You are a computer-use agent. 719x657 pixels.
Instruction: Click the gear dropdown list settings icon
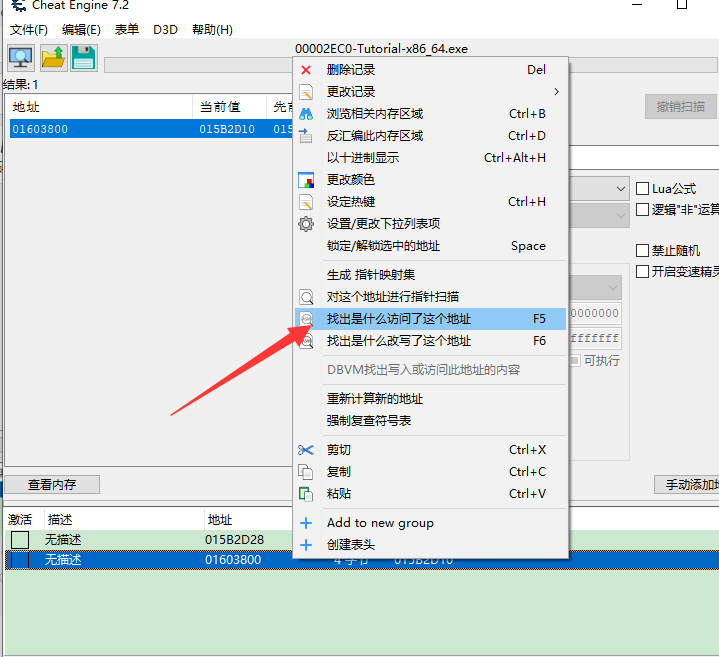[x=306, y=224]
